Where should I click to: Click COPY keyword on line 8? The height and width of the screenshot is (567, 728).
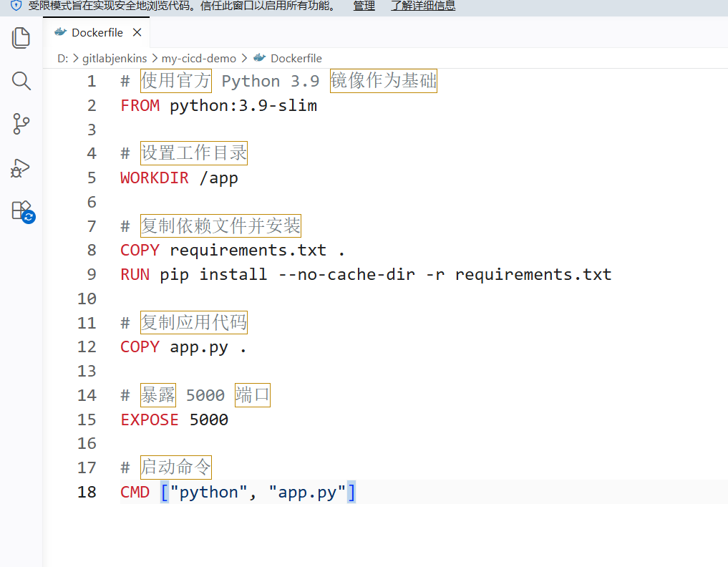140,251
